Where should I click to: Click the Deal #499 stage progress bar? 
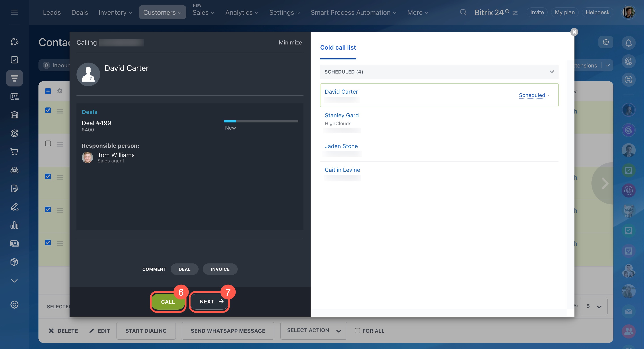[x=261, y=121]
